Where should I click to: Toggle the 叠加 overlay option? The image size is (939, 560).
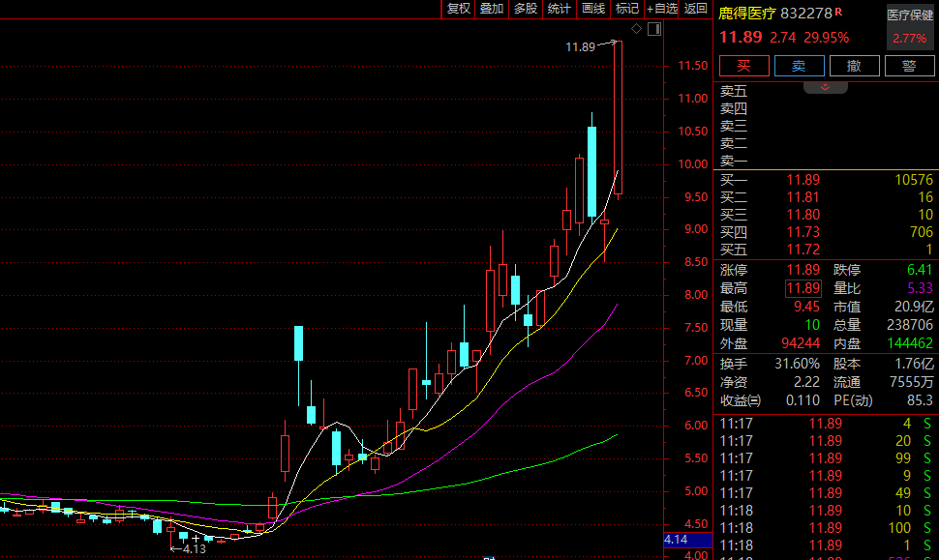coord(492,9)
